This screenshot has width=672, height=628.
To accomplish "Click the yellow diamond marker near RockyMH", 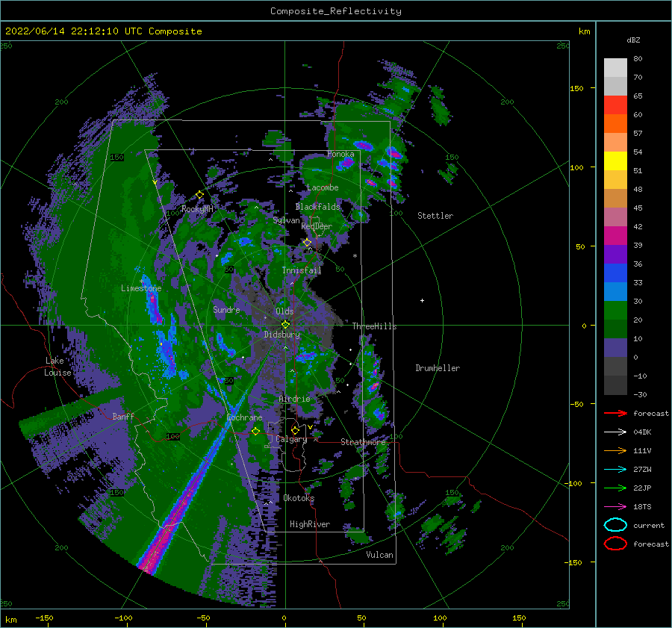I will (199, 195).
